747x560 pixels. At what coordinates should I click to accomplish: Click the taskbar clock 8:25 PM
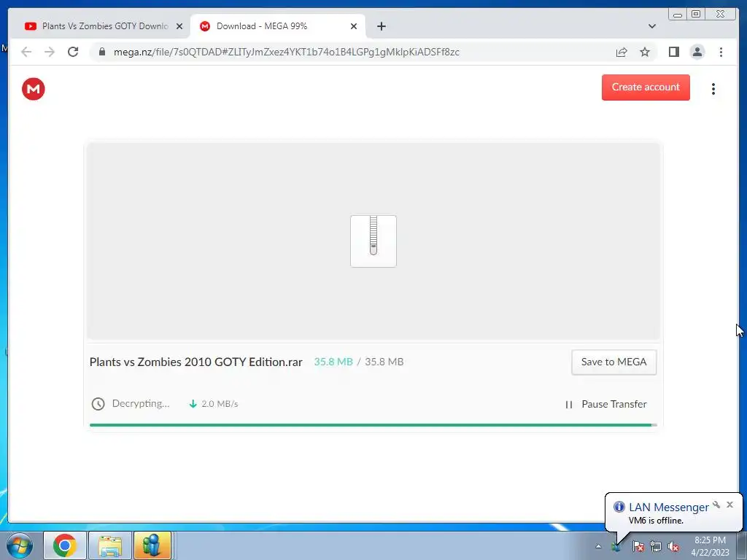point(710,546)
